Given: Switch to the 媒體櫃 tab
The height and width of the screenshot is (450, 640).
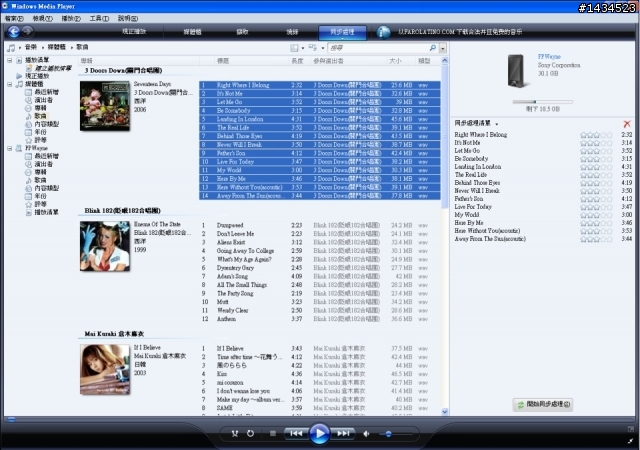Looking at the screenshot, I should (x=192, y=32).
